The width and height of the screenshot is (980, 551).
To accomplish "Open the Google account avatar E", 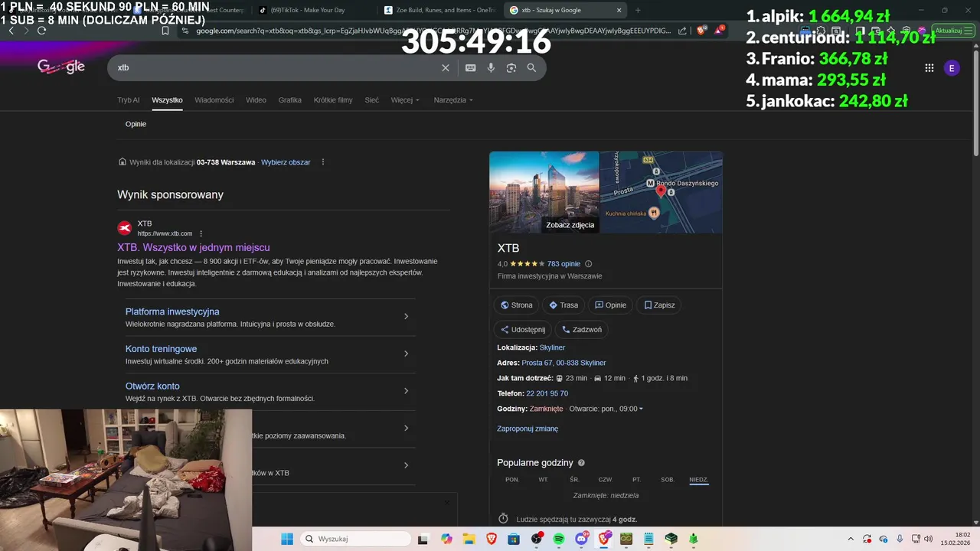I will (952, 68).
